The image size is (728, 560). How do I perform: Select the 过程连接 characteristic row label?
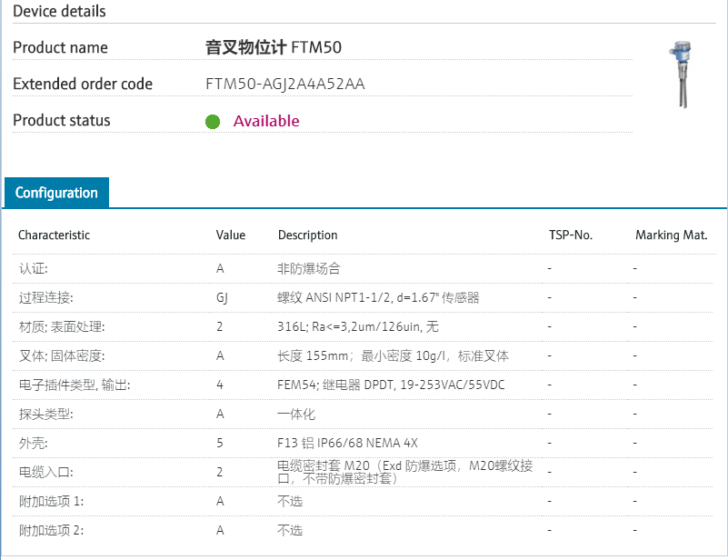pyautogui.click(x=45, y=297)
